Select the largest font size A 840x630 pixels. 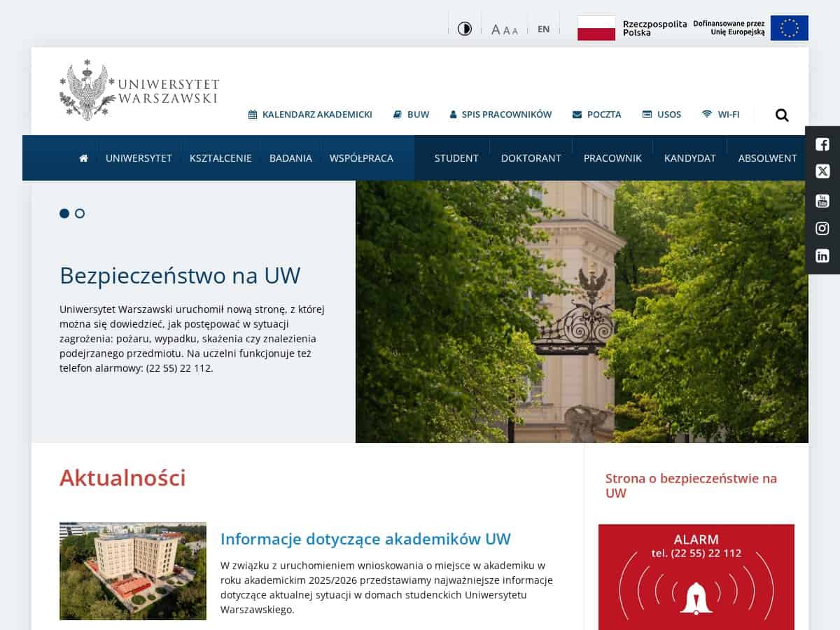[496, 29]
